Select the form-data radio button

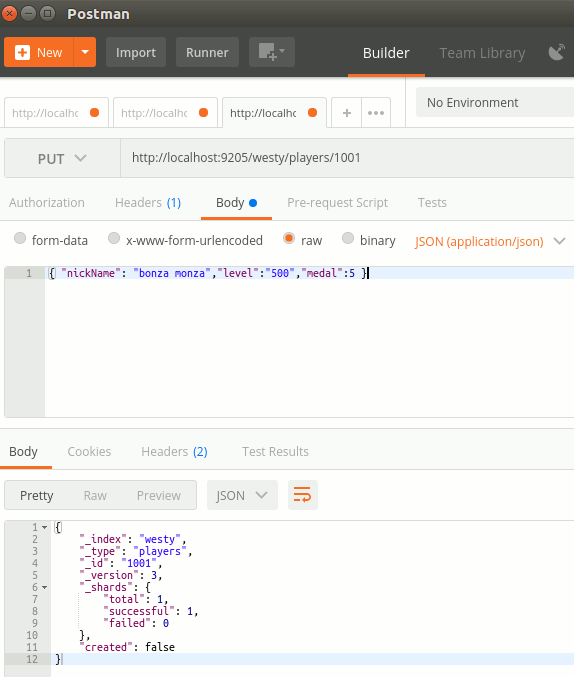20,238
